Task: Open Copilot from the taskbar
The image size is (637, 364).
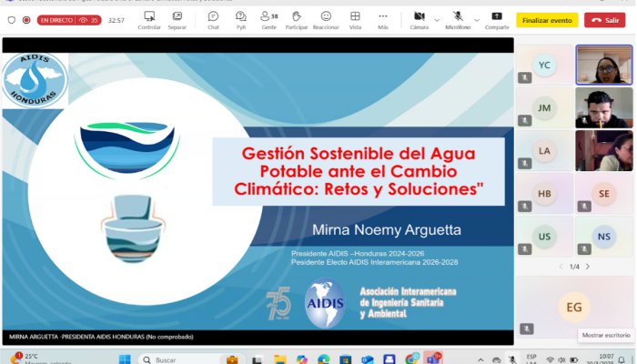Action: (302, 359)
